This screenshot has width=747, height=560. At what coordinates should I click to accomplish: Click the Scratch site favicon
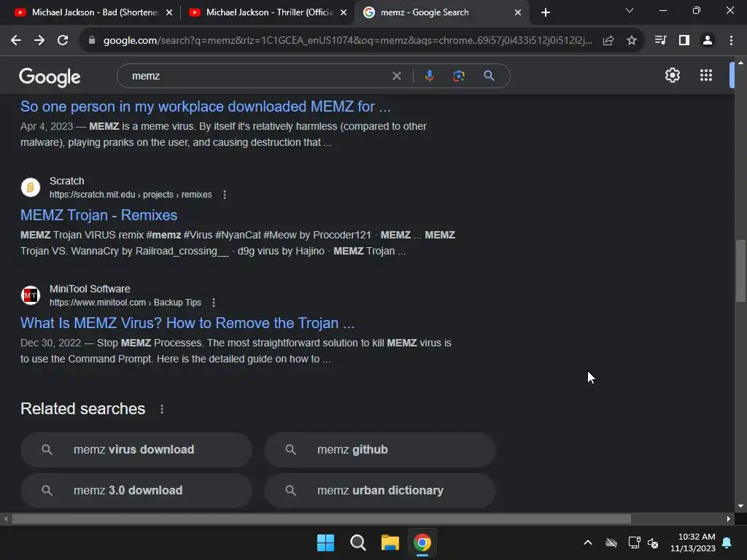[31, 187]
